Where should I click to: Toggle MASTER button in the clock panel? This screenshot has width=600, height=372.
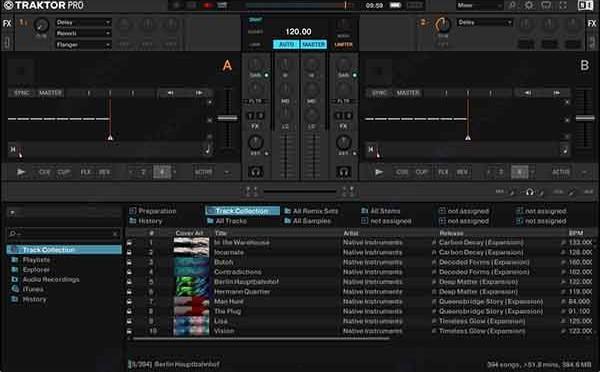[x=314, y=44]
